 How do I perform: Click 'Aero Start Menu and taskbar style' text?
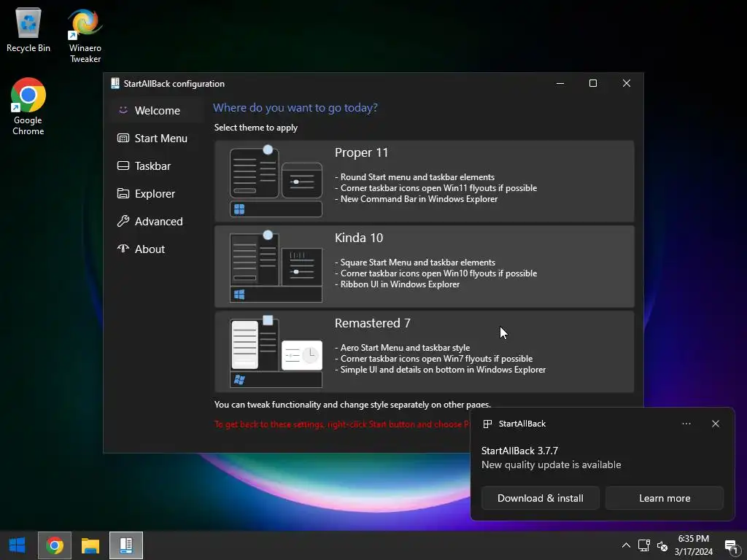coord(405,348)
